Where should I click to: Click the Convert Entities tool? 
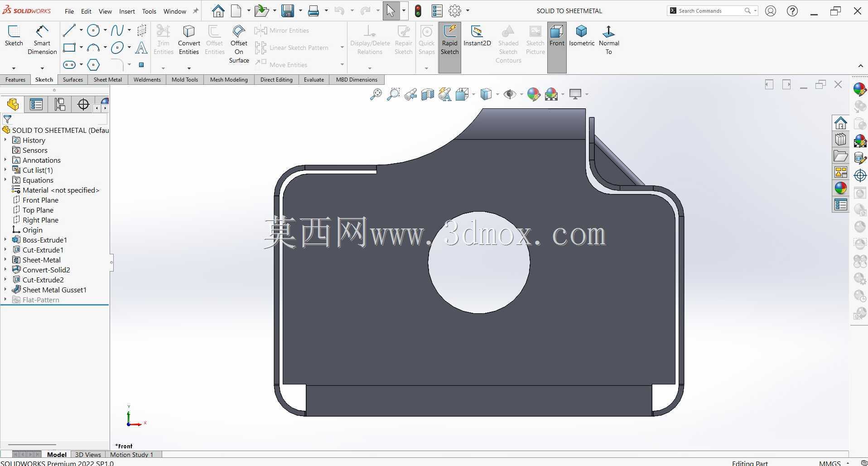[x=189, y=40]
